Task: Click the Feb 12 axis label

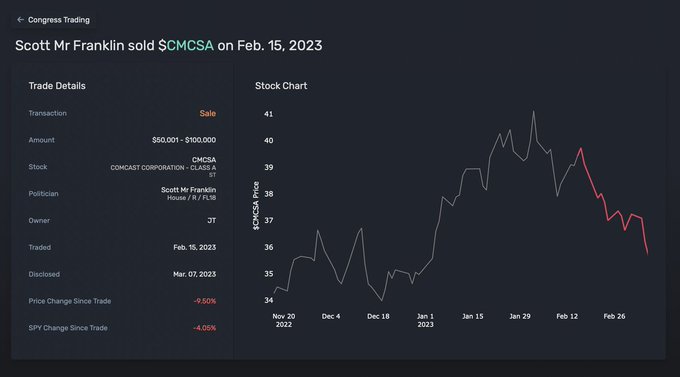Action: click(567, 316)
